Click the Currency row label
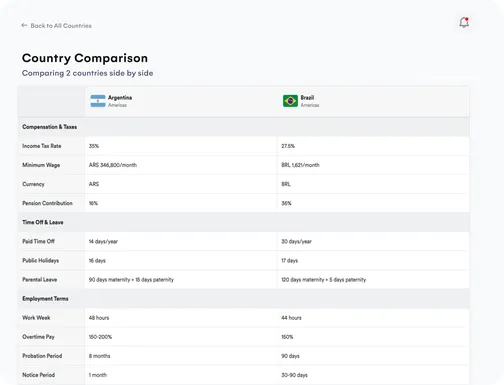 [x=33, y=184]
